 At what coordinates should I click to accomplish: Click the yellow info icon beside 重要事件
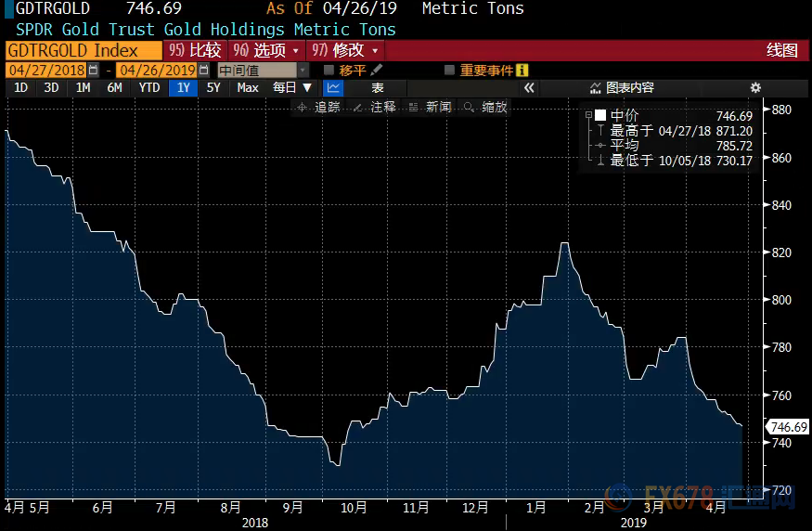click(522, 70)
